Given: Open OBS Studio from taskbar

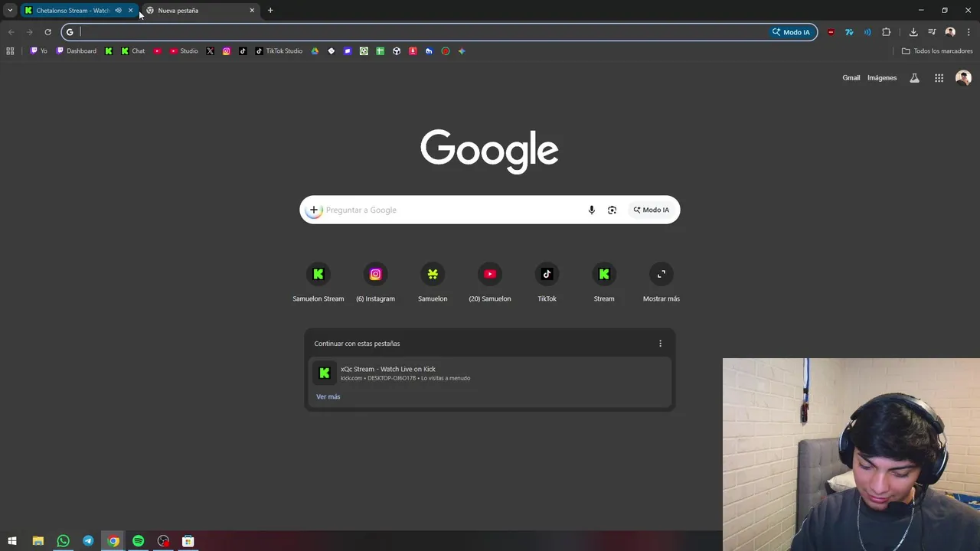Looking at the screenshot, I should [163, 541].
